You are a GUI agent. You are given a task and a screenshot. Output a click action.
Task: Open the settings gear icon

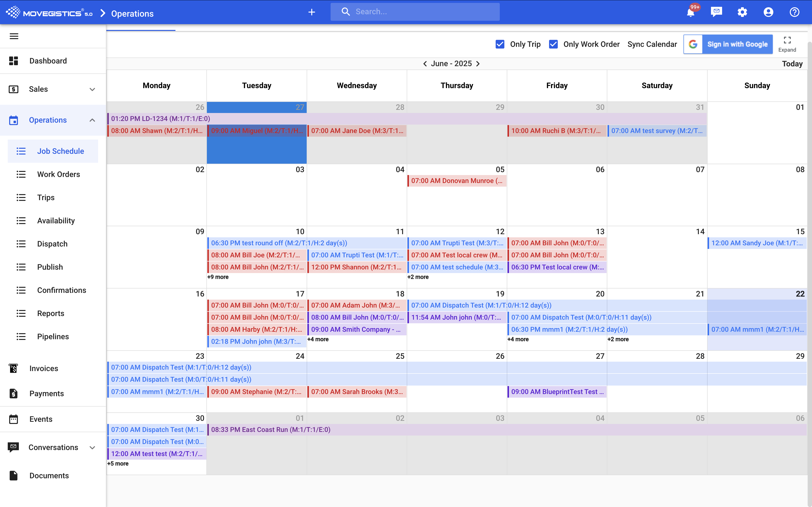(742, 12)
